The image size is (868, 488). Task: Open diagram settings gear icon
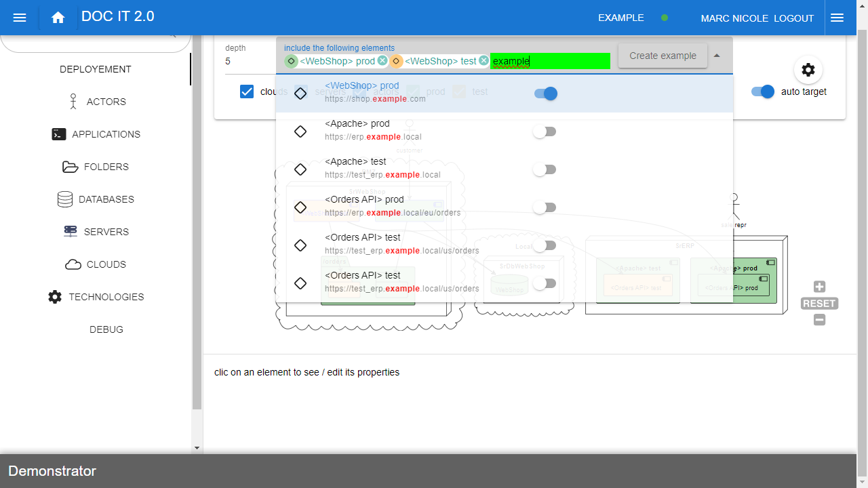click(808, 70)
